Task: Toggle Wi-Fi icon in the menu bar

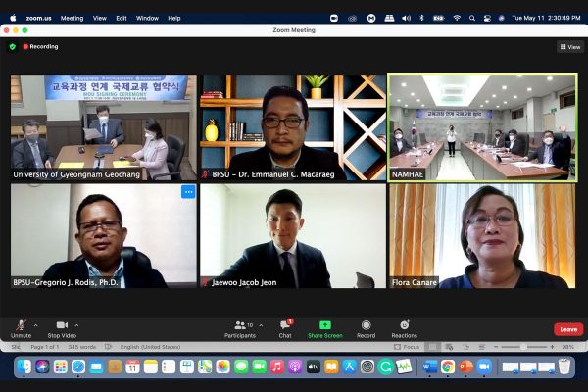Action: click(x=457, y=18)
